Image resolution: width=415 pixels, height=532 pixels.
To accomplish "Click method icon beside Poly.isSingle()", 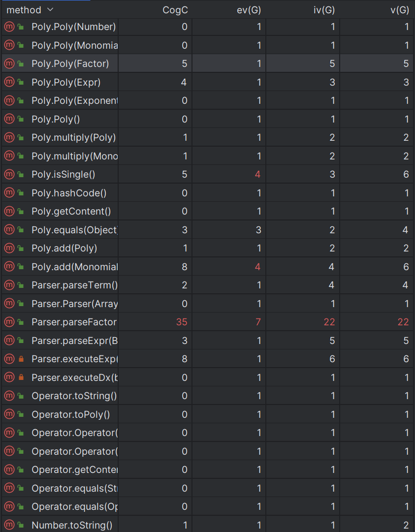I will [x=9, y=174].
